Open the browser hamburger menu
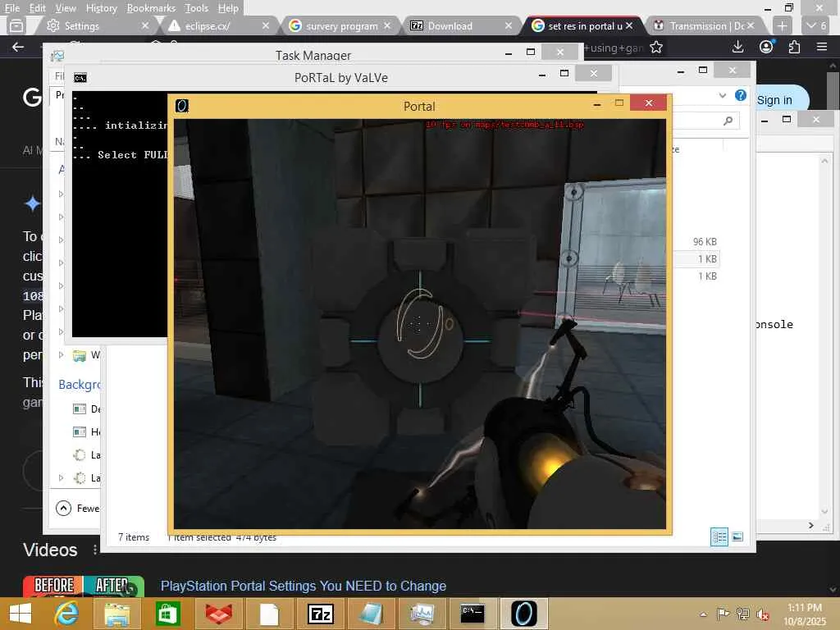 pyautogui.click(x=822, y=47)
